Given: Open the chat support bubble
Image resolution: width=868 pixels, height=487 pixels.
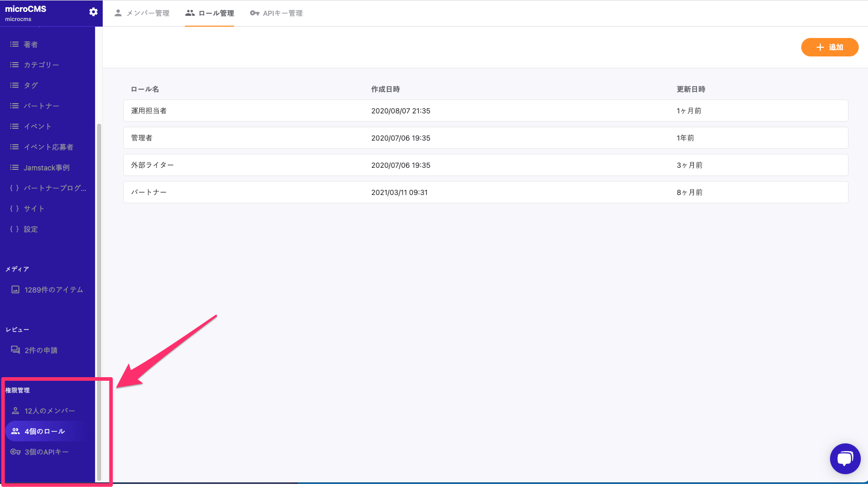Looking at the screenshot, I should [x=845, y=458].
